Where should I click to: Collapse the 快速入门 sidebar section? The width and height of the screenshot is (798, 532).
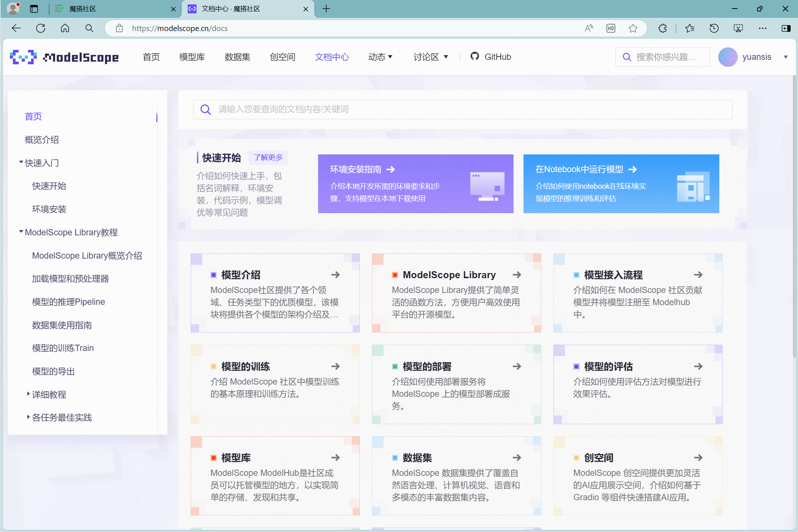pos(21,162)
